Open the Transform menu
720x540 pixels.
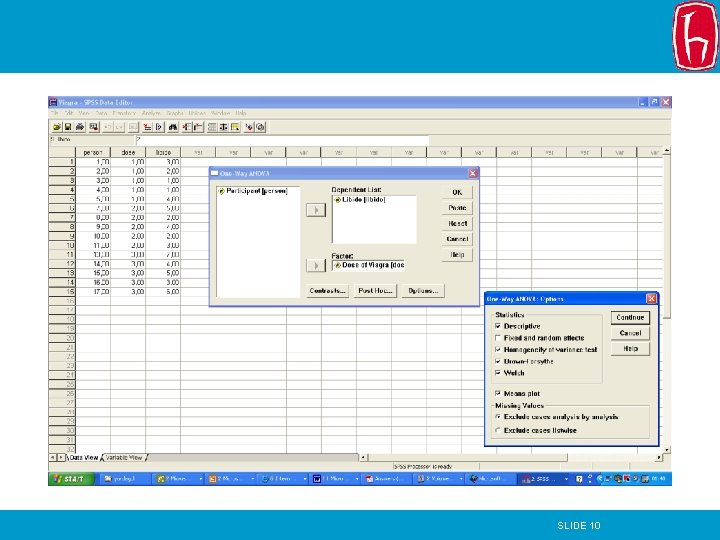coord(124,113)
